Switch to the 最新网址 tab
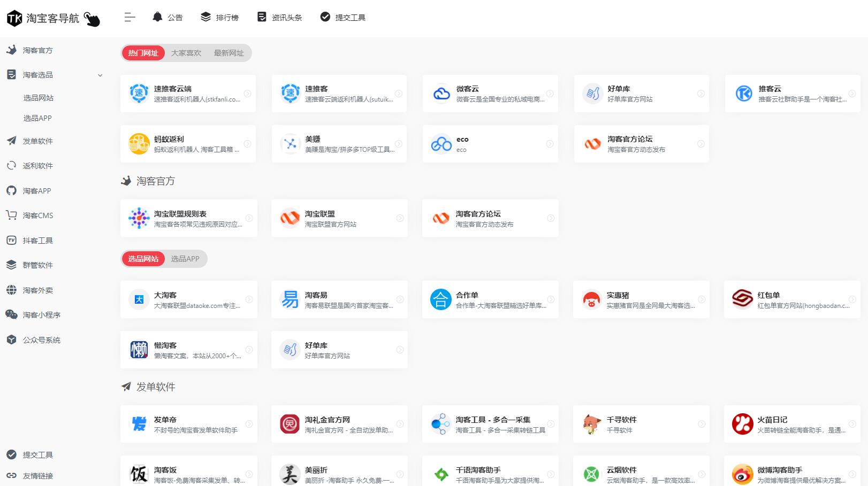868x486 pixels. [229, 53]
